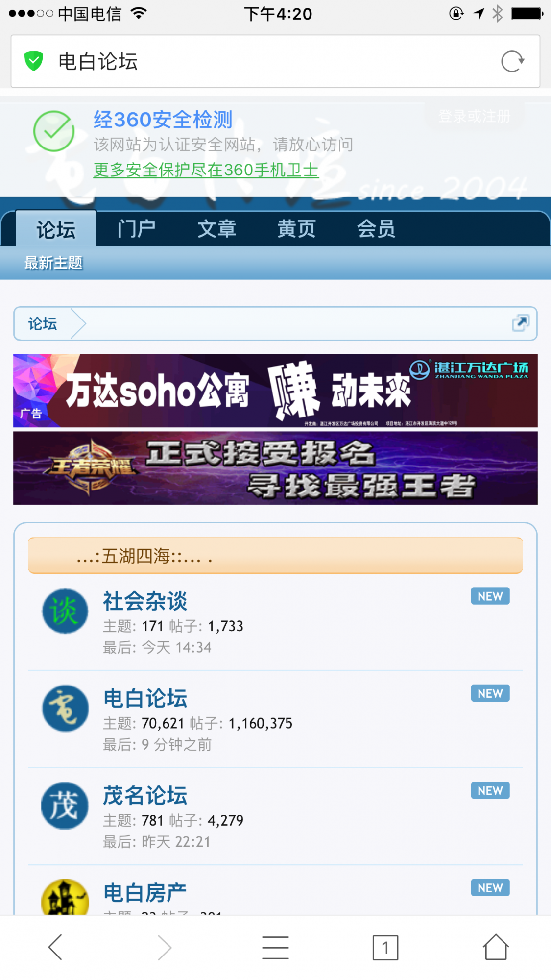Collapse the 五湖四海 category header
551x980 pixels.
[x=275, y=555]
